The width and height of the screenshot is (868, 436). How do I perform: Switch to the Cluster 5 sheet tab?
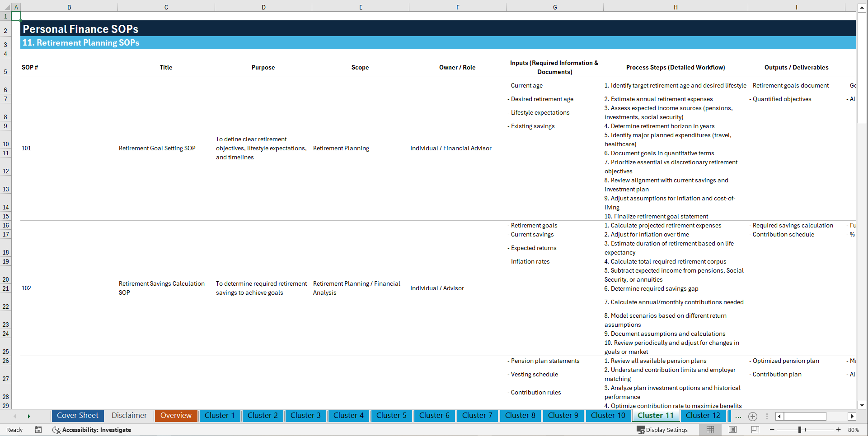pyautogui.click(x=391, y=416)
